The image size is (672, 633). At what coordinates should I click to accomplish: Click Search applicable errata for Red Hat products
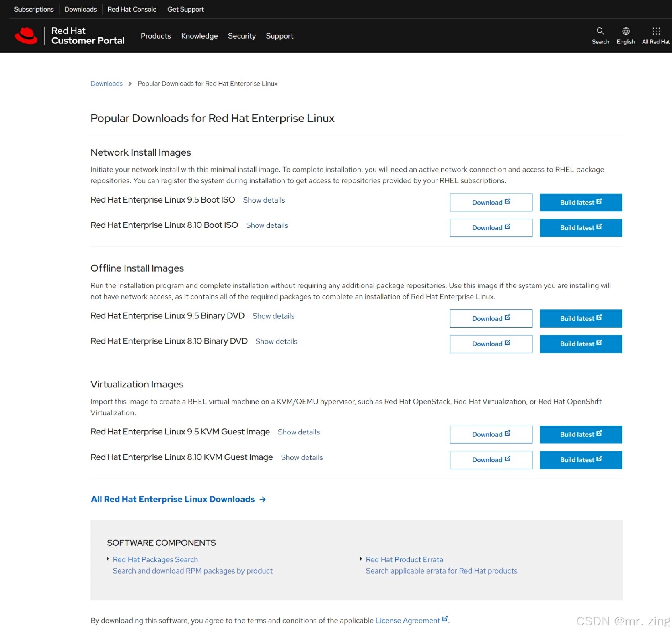tap(441, 571)
